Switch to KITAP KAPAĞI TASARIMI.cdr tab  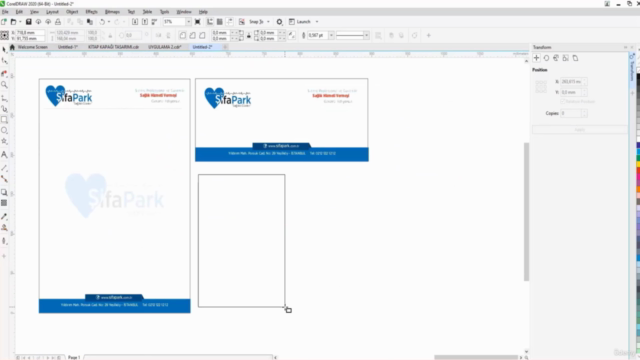click(x=113, y=47)
